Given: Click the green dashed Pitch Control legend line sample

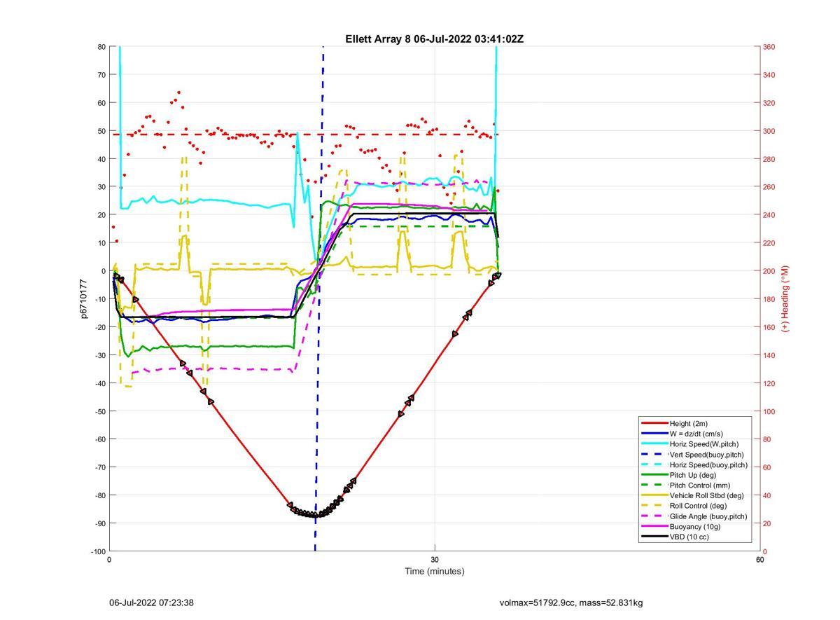Looking at the screenshot, I should click(654, 485).
